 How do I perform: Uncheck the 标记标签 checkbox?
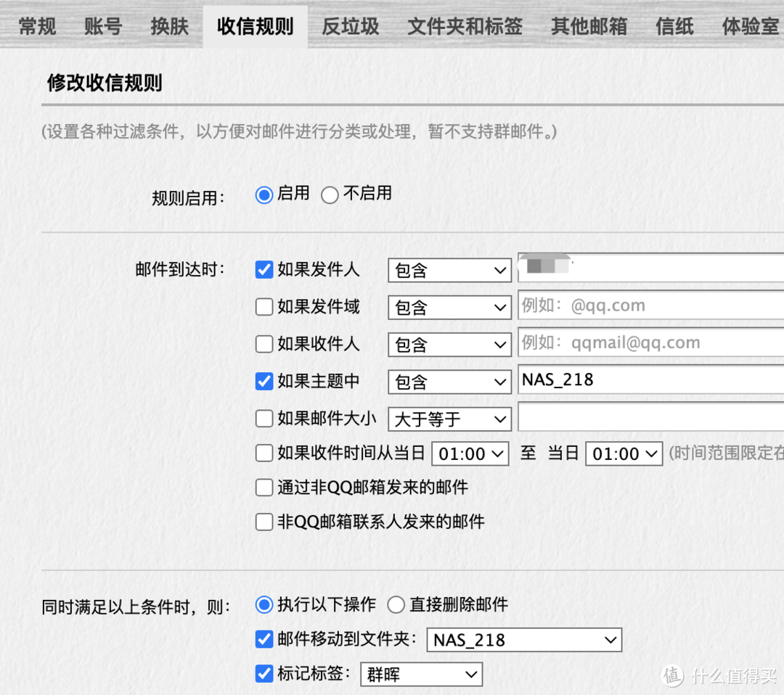(264, 674)
